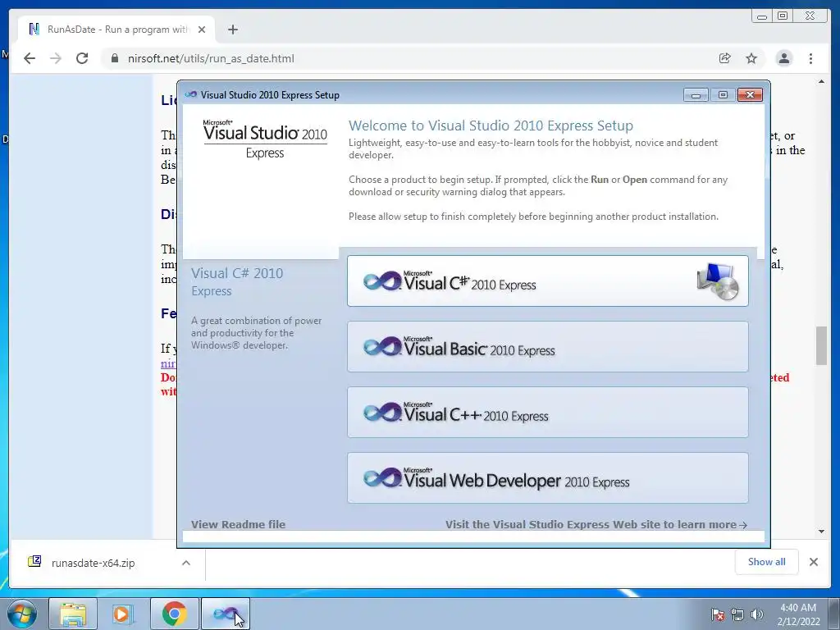Dismiss the Chrome downloads bar

click(814, 561)
